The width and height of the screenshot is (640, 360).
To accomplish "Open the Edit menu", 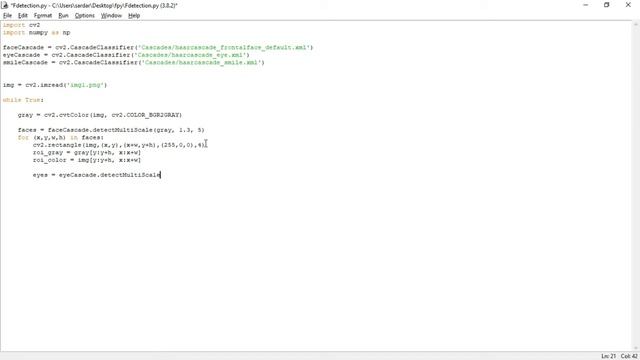I will point(22,16).
